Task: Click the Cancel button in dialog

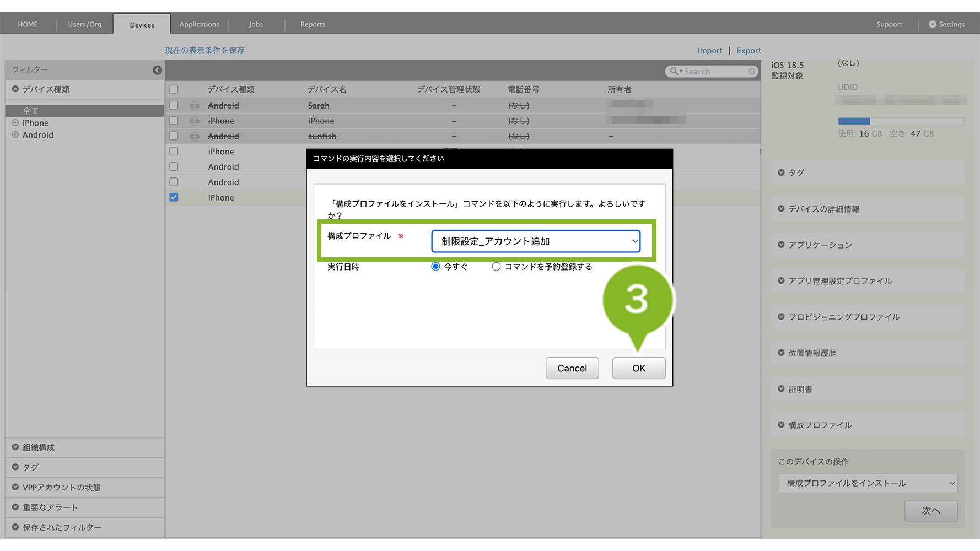Action: (572, 368)
